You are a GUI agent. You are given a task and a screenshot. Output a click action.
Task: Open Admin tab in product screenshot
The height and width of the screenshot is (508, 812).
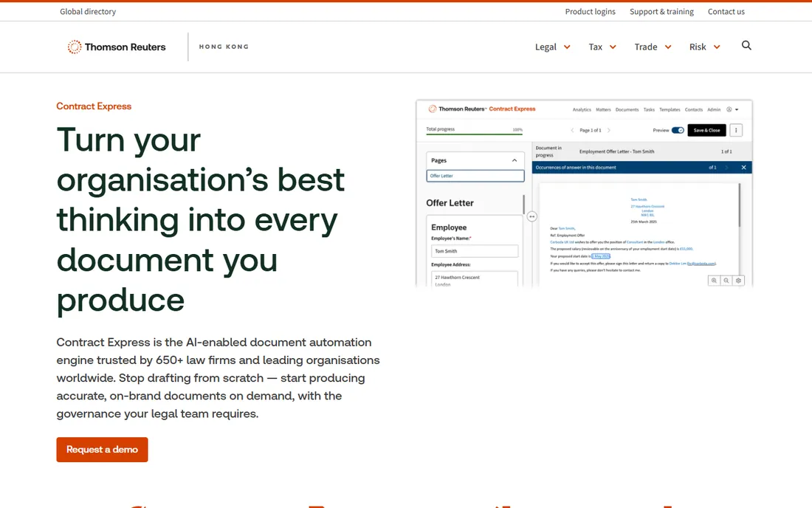click(x=714, y=110)
